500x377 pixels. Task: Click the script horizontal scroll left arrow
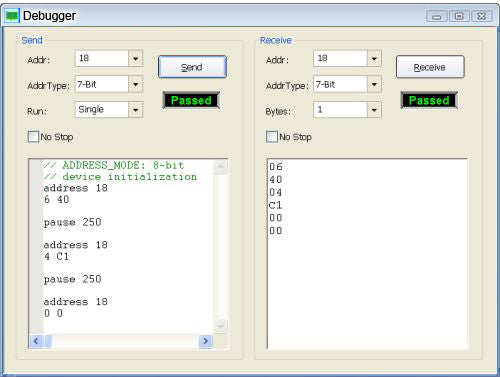pyautogui.click(x=36, y=341)
